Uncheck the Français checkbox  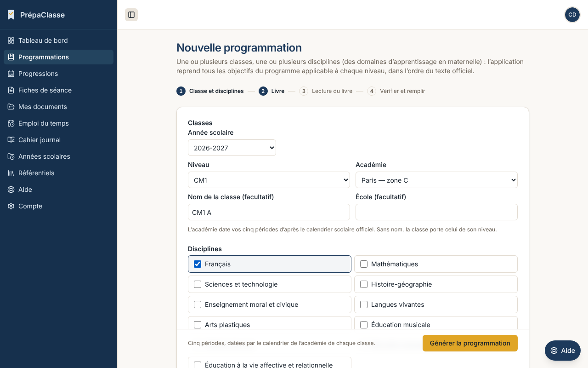(198, 264)
